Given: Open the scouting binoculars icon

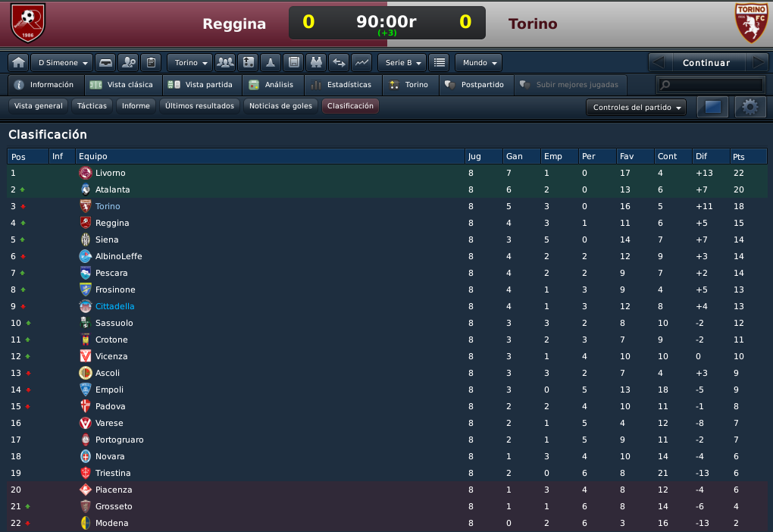Looking at the screenshot, I should click(316, 63).
